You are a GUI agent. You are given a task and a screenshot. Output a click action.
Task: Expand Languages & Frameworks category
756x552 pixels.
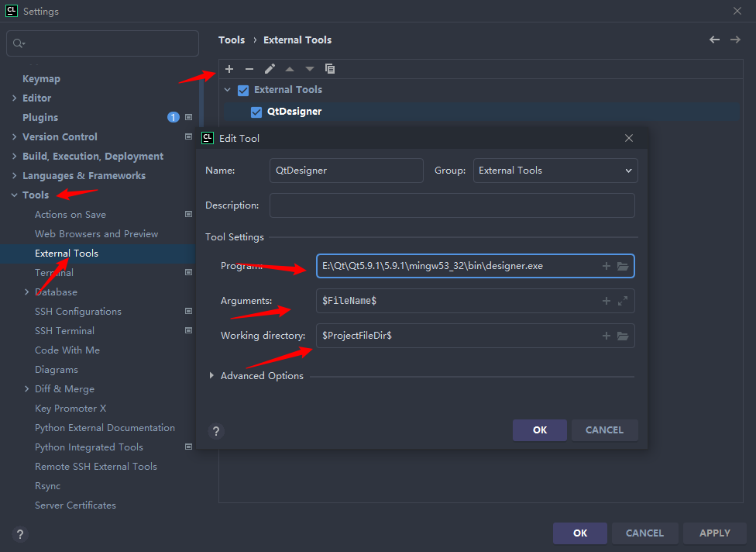[14, 176]
